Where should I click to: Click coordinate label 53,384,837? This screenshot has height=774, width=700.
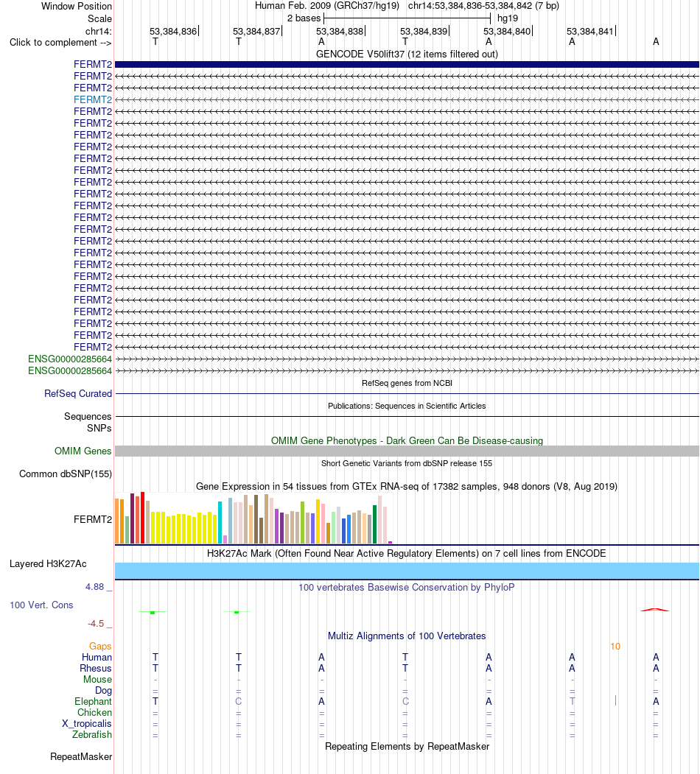click(x=256, y=31)
